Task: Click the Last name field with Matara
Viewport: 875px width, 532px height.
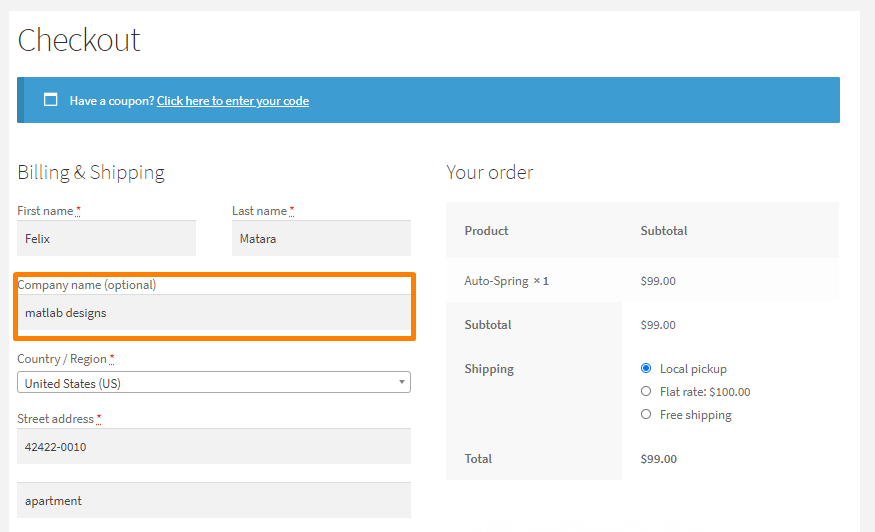Action: pyautogui.click(x=321, y=238)
